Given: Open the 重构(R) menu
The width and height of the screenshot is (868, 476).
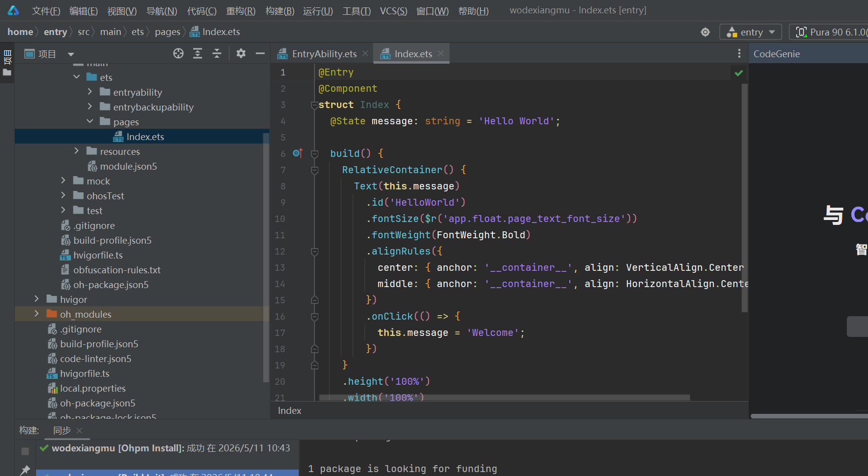Looking at the screenshot, I should pos(241,11).
